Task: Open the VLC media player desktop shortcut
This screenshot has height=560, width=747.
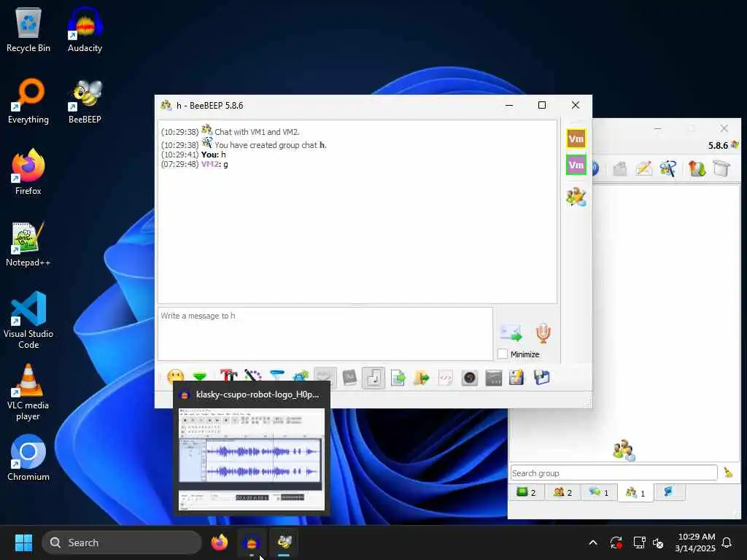Action: pos(28,392)
